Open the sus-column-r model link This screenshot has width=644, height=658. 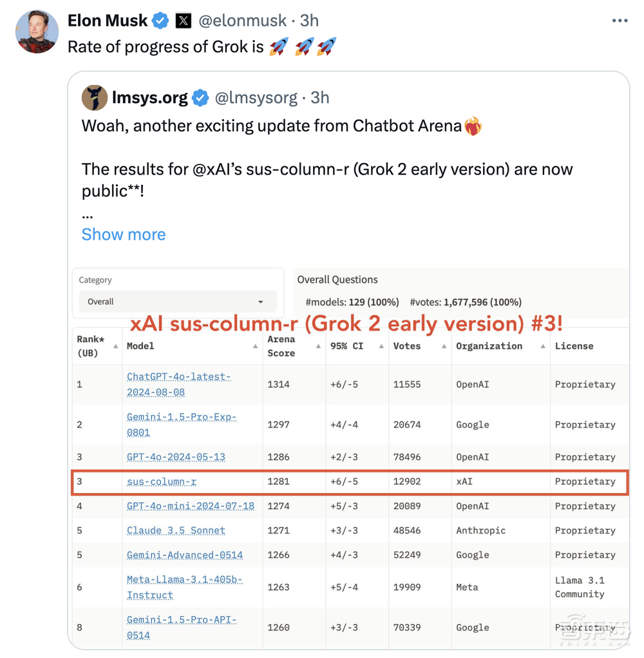point(161,481)
